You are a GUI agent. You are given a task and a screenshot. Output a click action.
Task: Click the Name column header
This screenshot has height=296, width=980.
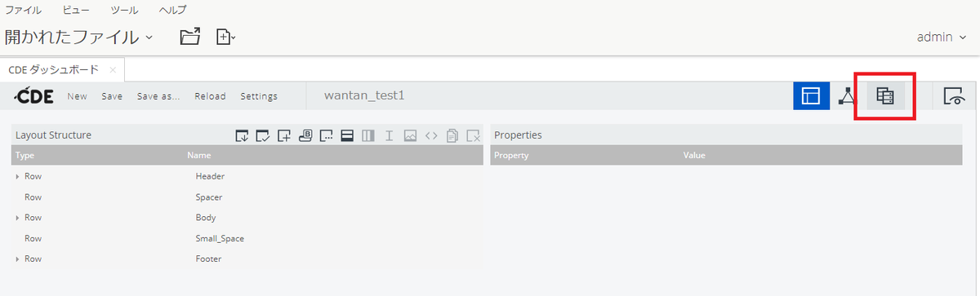[199, 155]
